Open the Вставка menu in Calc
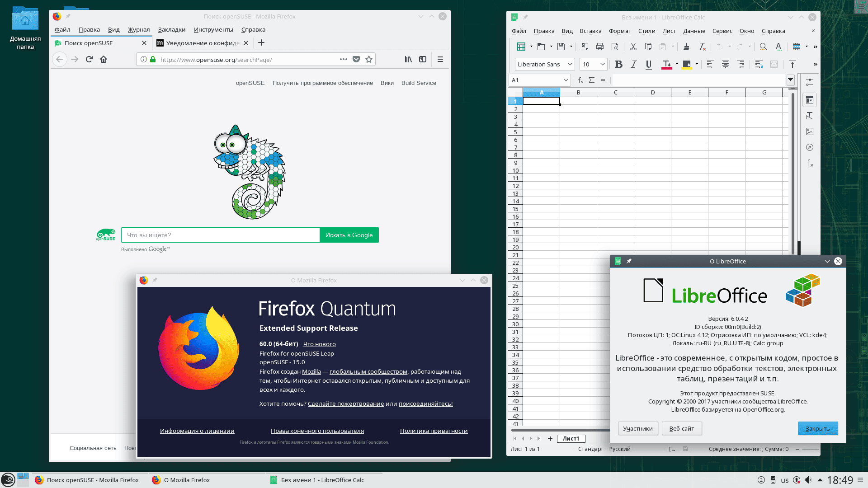868x488 pixels. 590,31
